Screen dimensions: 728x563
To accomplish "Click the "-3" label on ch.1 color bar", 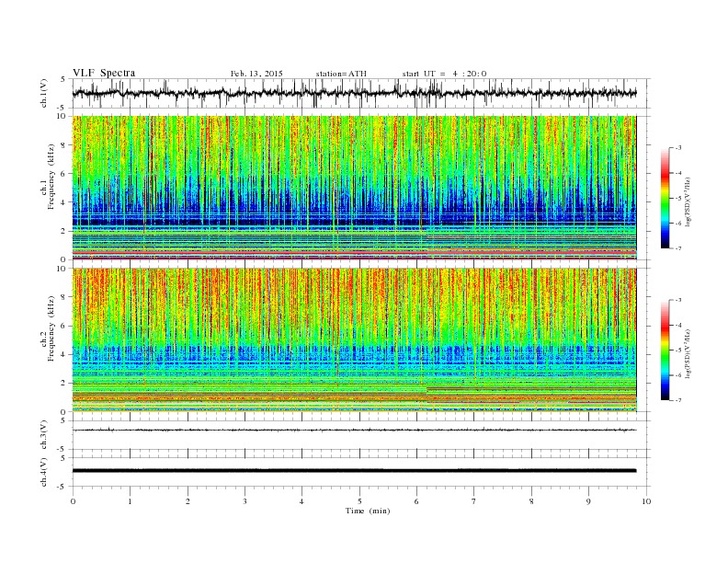I will tap(677, 148).
